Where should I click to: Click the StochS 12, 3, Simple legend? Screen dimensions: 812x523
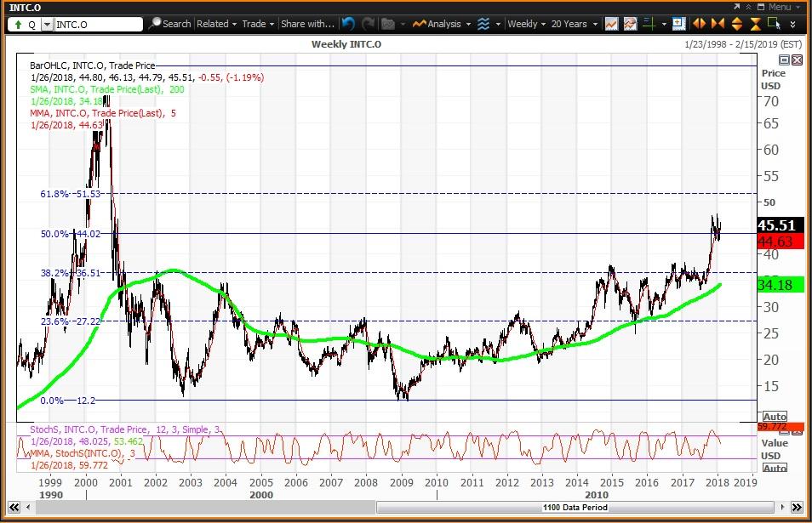coord(125,429)
